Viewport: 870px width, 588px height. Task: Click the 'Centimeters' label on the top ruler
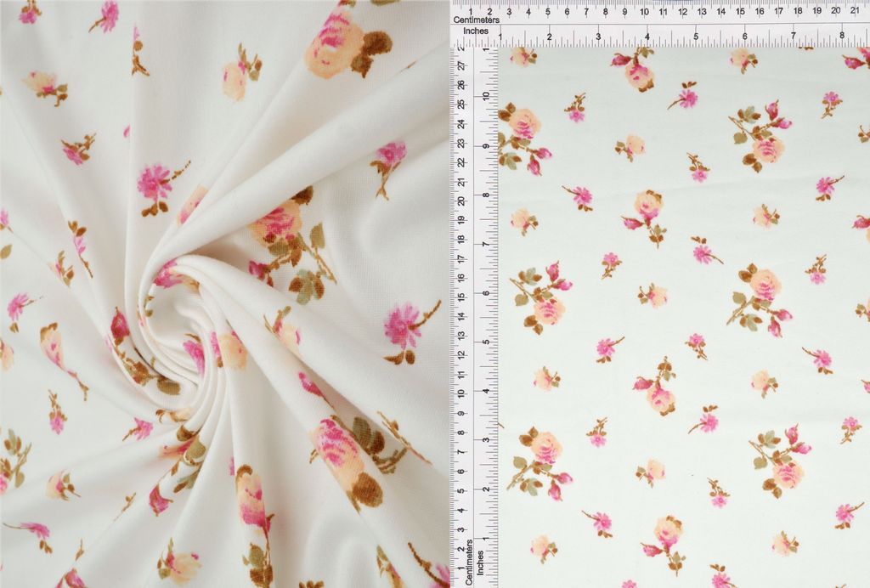coord(476,20)
